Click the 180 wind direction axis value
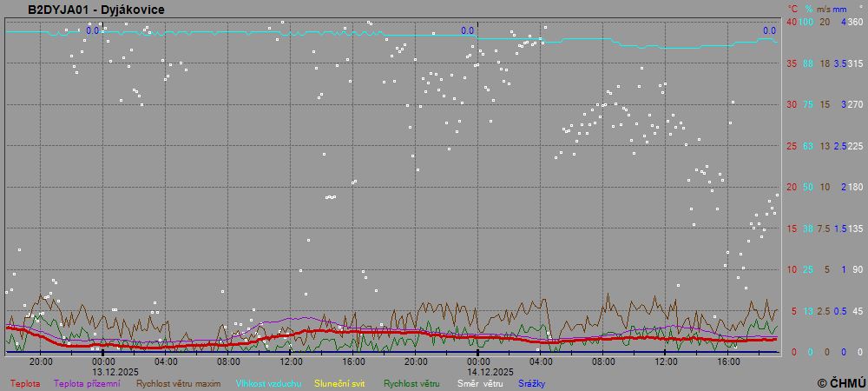This screenshot has width=868, height=391. click(x=855, y=187)
